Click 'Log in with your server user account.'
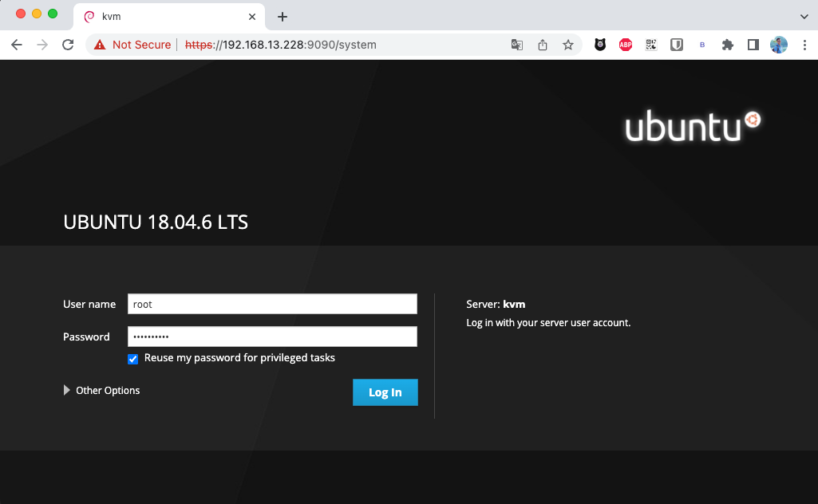 pyautogui.click(x=548, y=323)
